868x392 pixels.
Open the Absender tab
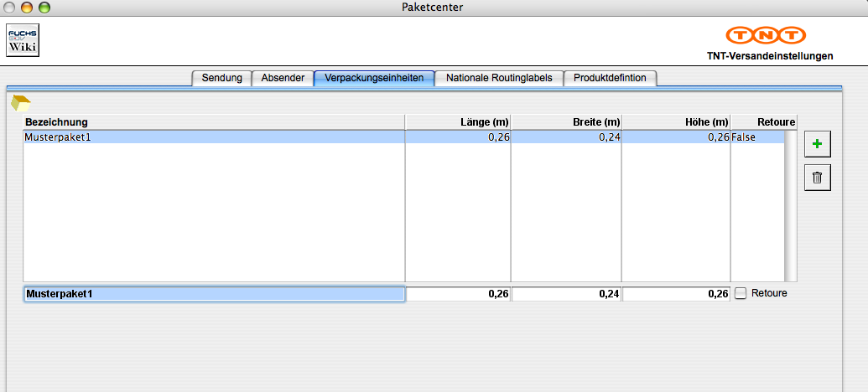283,78
